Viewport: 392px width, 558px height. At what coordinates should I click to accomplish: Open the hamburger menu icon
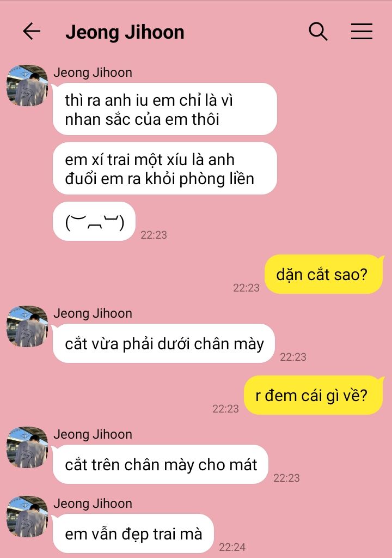coord(362,31)
